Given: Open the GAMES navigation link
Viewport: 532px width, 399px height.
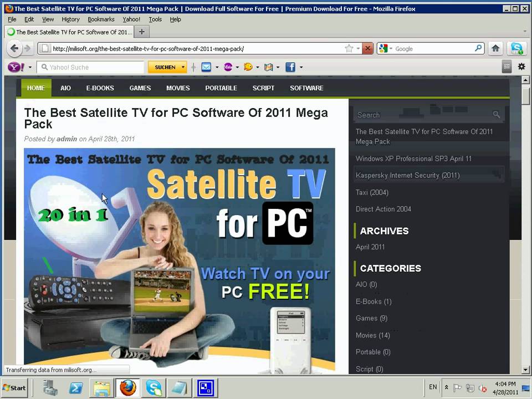Looking at the screenshot, I should (x=140, y=88).
